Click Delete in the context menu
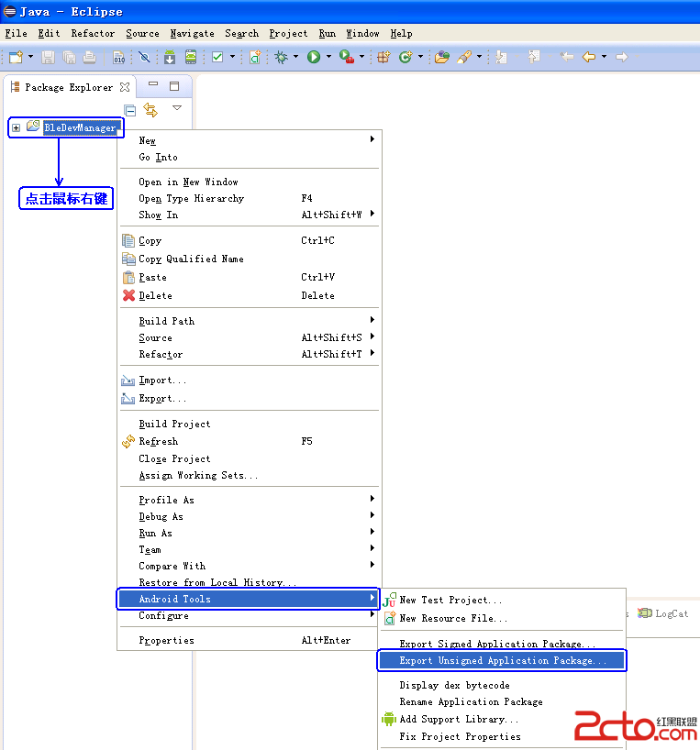 pos(249,295)
